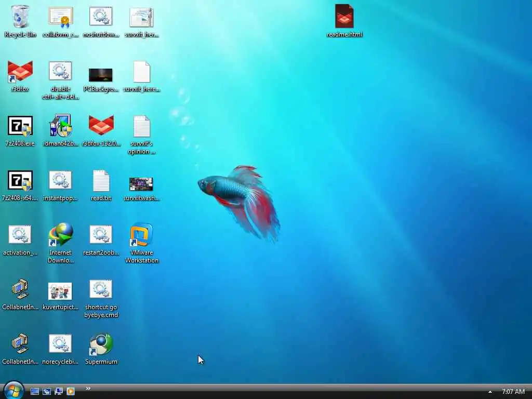Click the noshutdown script icon
Viewport: 532px width, 399px height.
101,21
